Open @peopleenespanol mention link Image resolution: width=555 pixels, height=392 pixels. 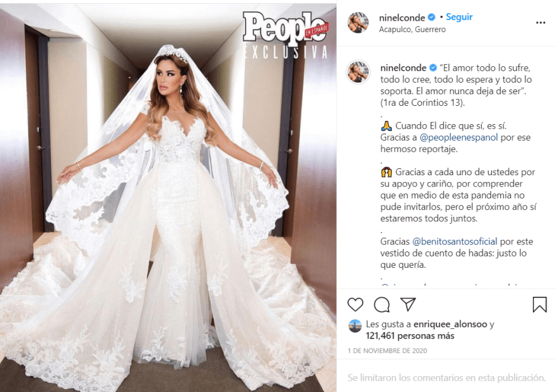tap(459, 137)
